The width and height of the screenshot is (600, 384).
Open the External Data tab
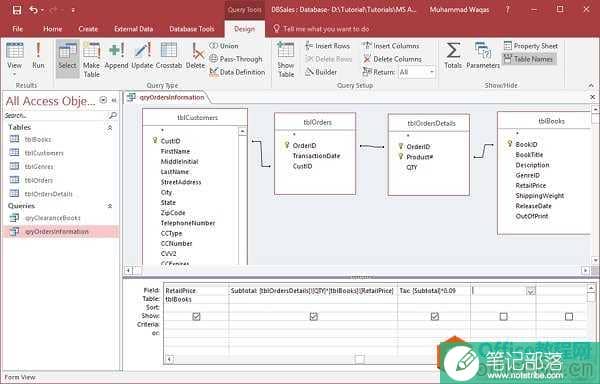[134, 29]
